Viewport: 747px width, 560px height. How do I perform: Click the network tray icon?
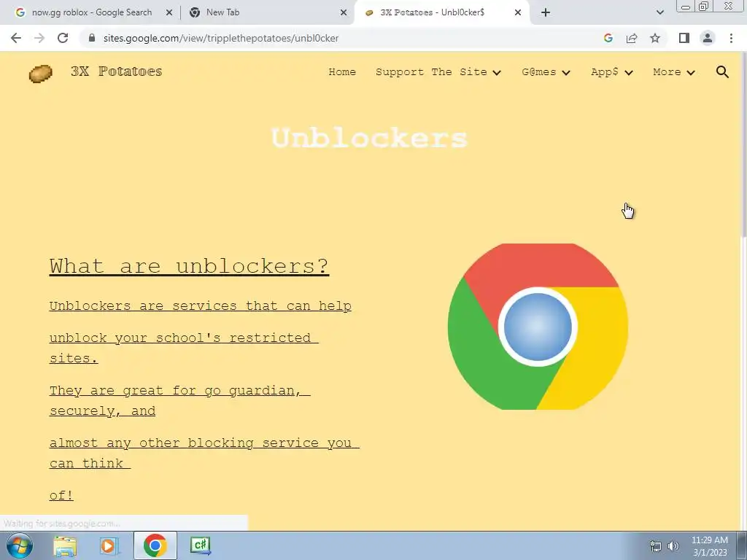click(x=656, y=546)
